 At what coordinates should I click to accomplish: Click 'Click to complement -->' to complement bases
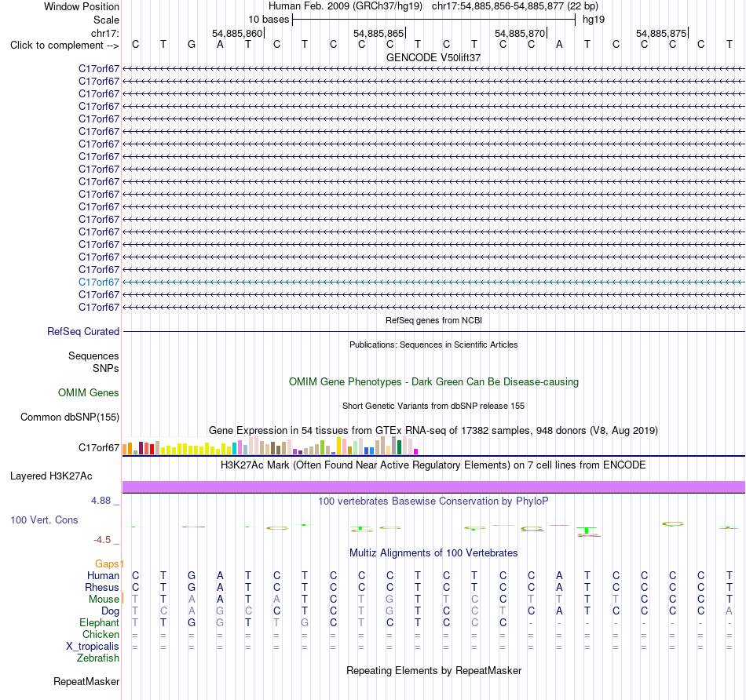64,46
